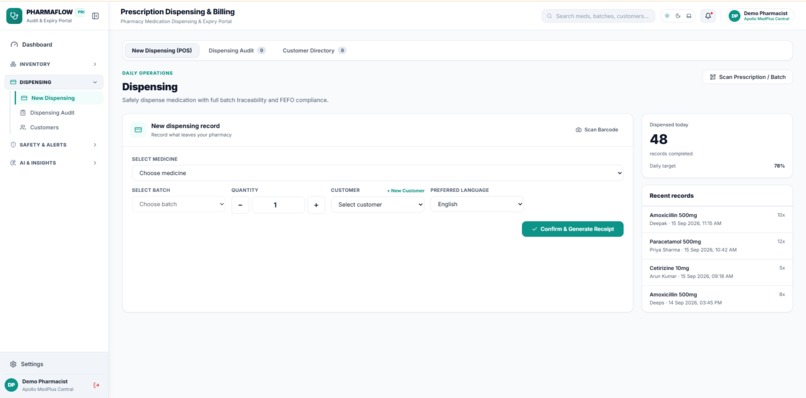Increase quantity with plus button
The width and height of the screenshot is (806, 398).
point(316,205)
